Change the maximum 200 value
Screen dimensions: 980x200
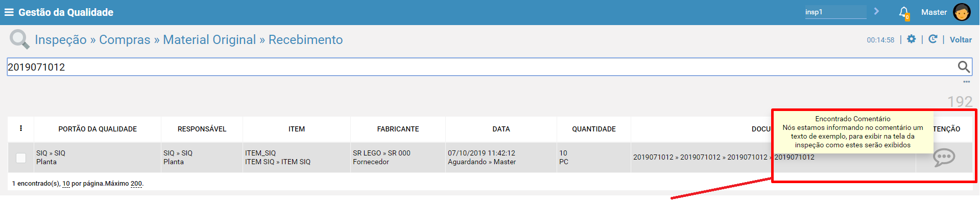tap(136, 184)
